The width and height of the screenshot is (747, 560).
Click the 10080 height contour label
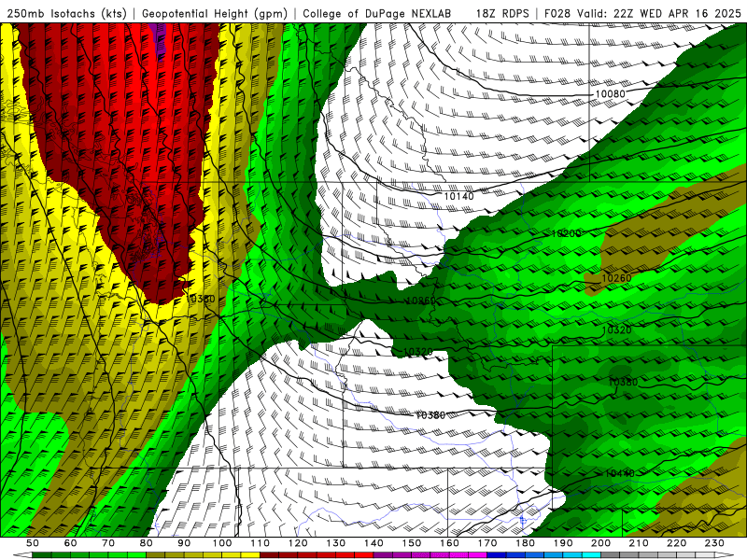pos(610,94)
